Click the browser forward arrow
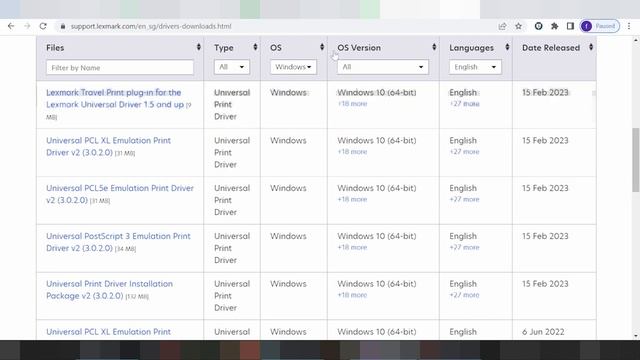 tap(27, 26)
